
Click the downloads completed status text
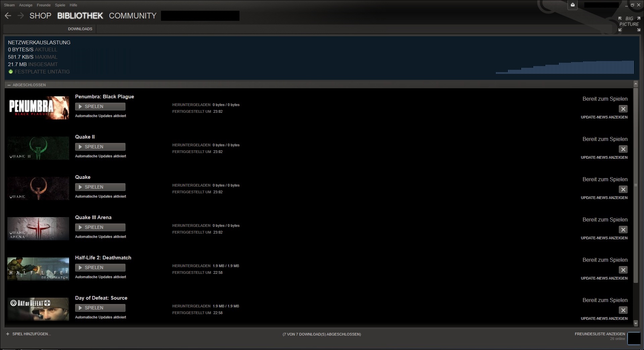click(322, 334)
